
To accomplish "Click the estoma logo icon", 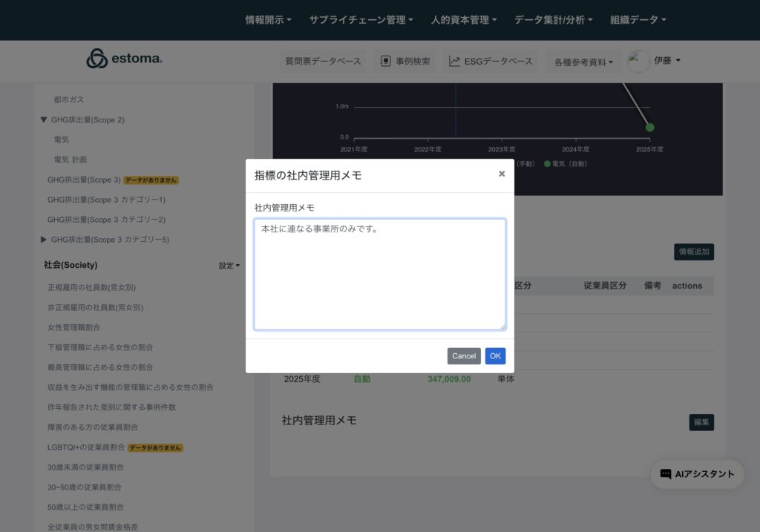I will tap(97, 59).
